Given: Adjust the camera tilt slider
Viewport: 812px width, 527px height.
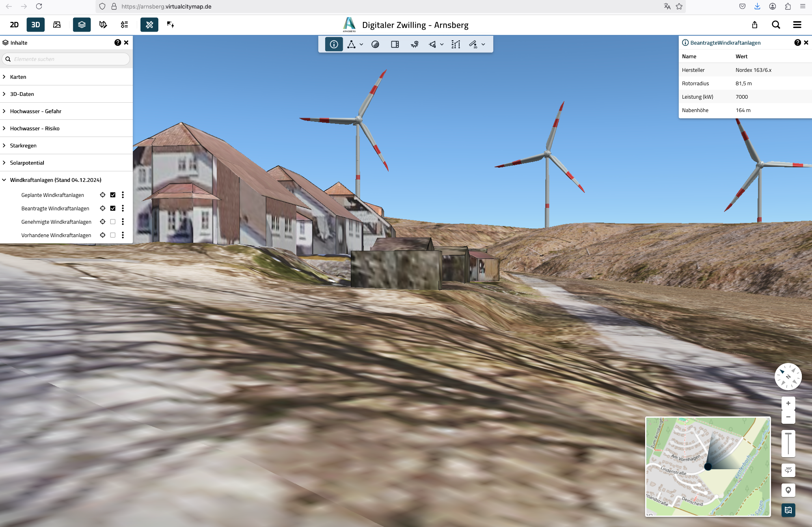Looking at the screenshot, I should pos(788,443).
